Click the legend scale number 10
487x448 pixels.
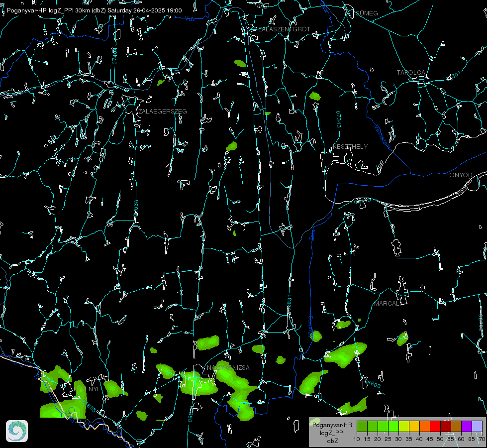[x=357, y=439]
